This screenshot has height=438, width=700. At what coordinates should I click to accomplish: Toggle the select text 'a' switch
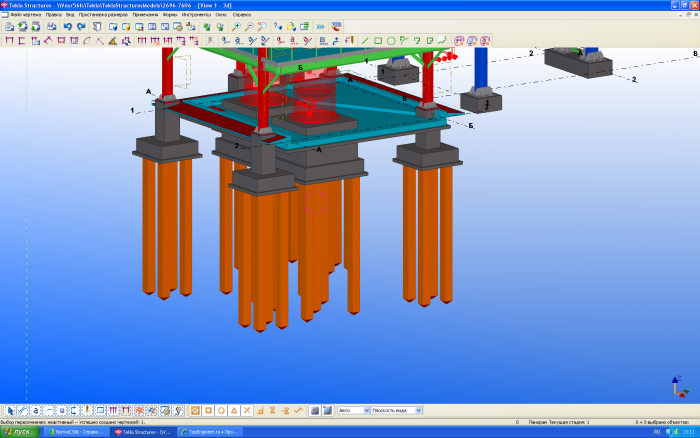36,410
